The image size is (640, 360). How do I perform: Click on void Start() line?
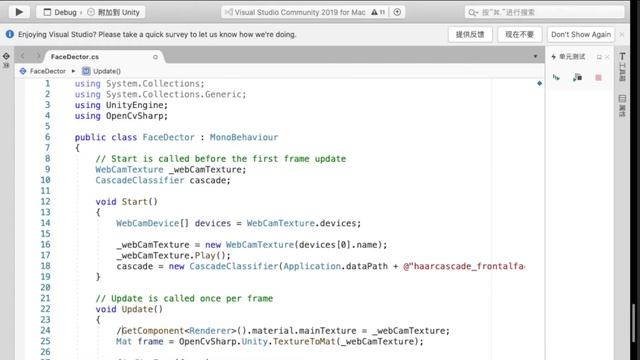(x=127, y=202)
